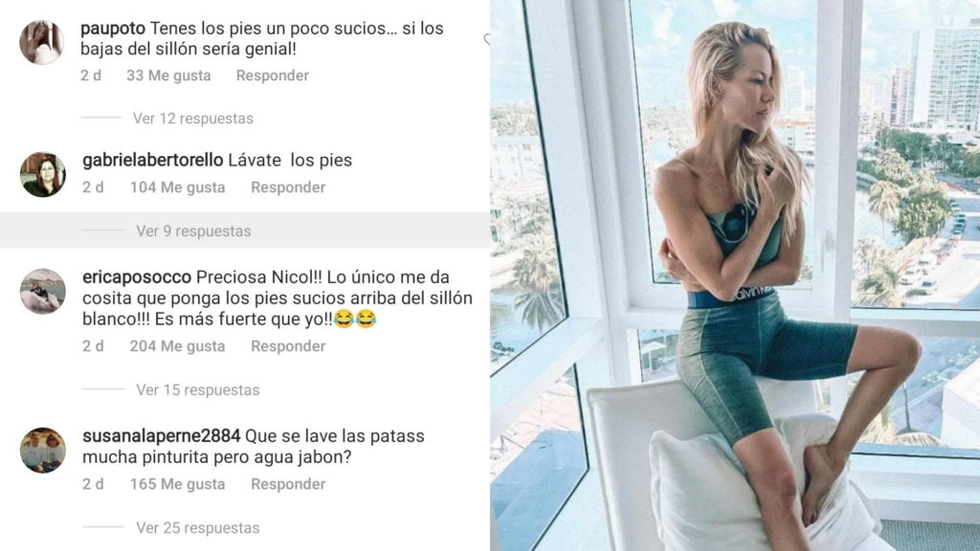980x551 pixels.
Task: View the 165 Me gusta likes
Action: 177,484
